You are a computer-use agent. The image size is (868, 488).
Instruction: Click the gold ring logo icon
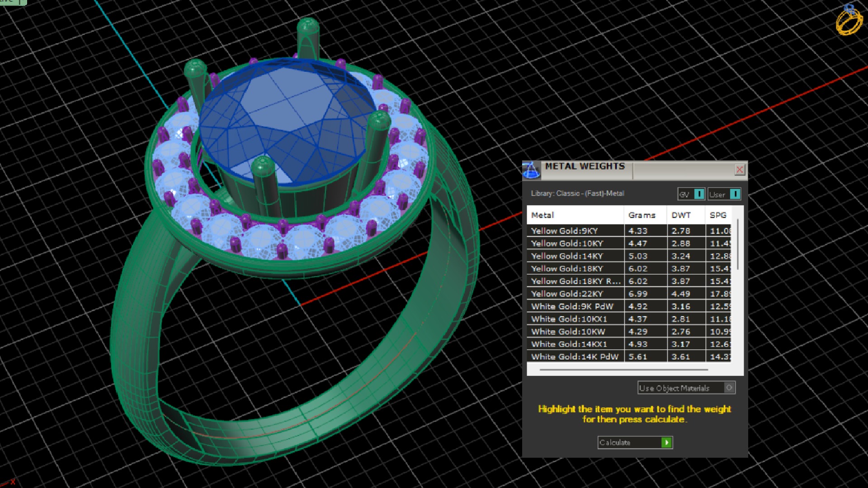pyautogui.click(x=849, y=19)
